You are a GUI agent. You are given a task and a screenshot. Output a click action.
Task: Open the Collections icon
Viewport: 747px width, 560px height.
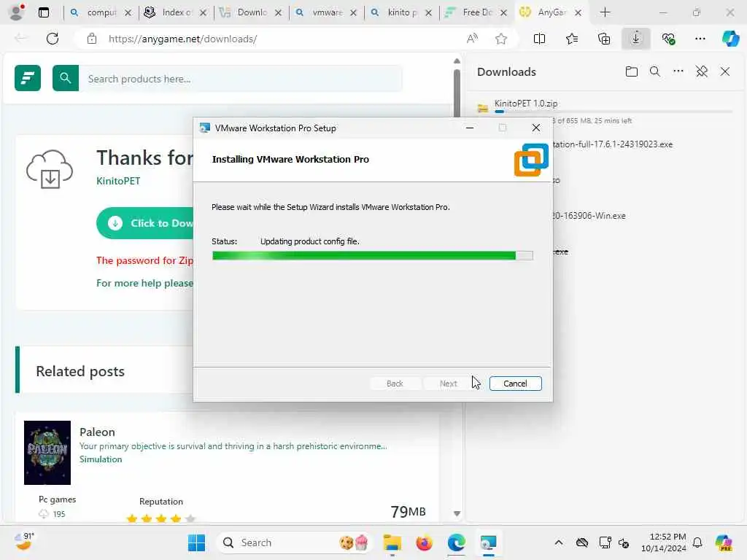pos(603,39)
